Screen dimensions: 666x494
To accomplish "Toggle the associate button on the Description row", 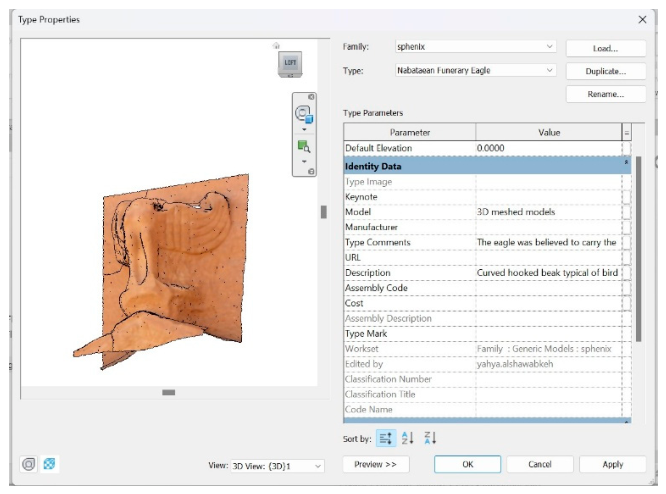I will [626, 273].
